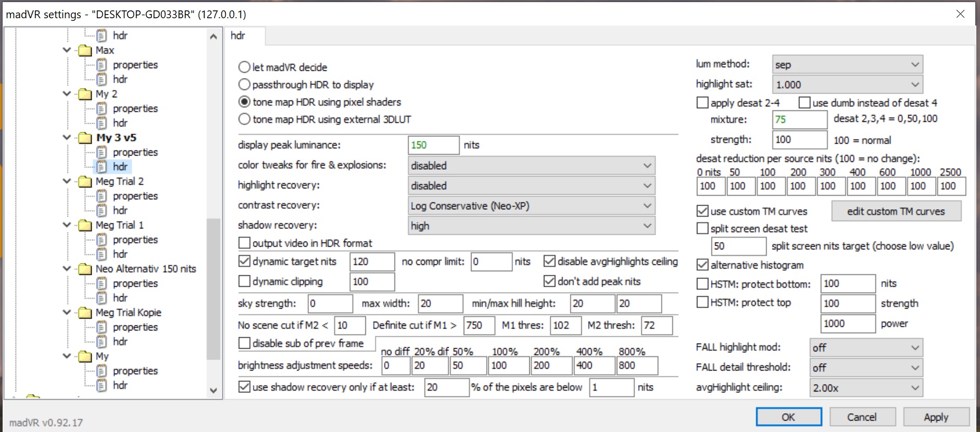Toggle the "dynamic target nits" checkbox
980x432 pixels.
point(244,261)
